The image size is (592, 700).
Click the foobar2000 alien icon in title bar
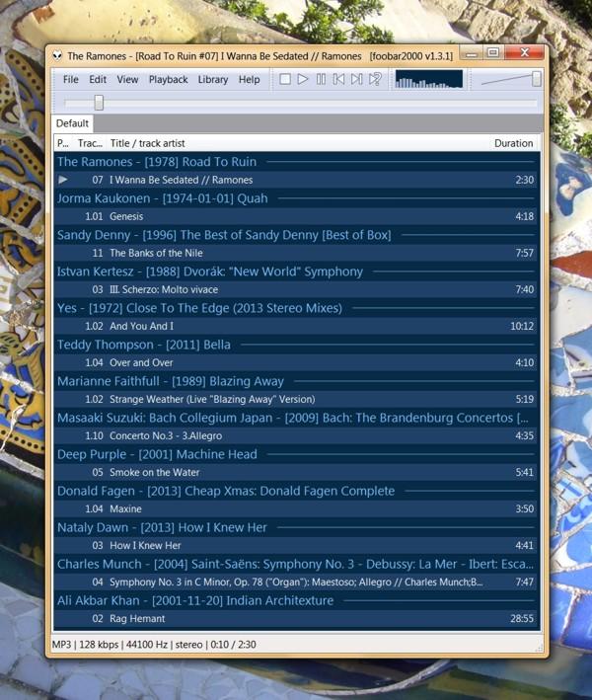[x=57, y=56]
